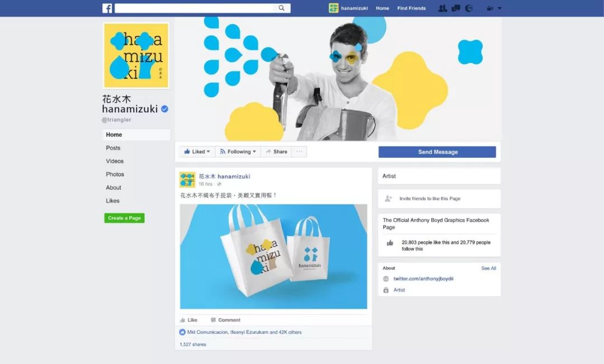Open the tote bag post image

tap(273, 257)
